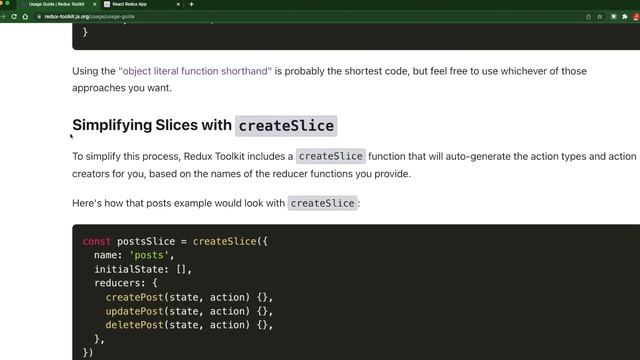
Task: Reload the page with the refresh icon
Action: click(14, 16)
